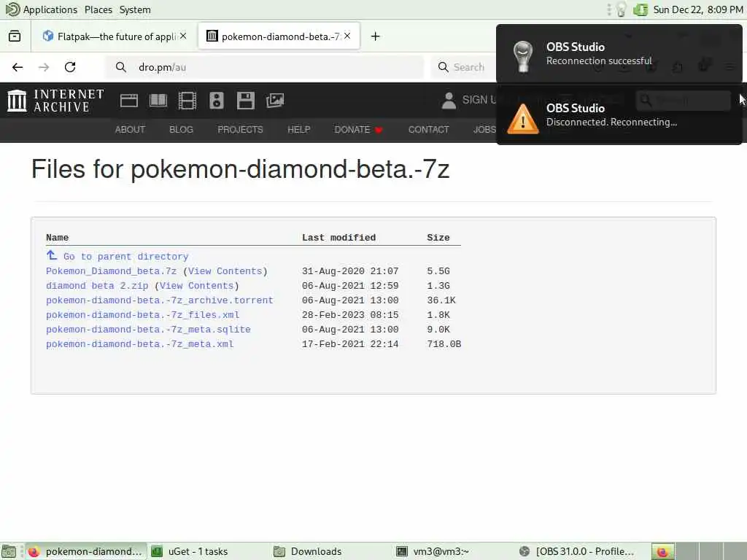Screen dimensions: 747x560
Task: Click Go to parent directory
Action: point(125,256)
